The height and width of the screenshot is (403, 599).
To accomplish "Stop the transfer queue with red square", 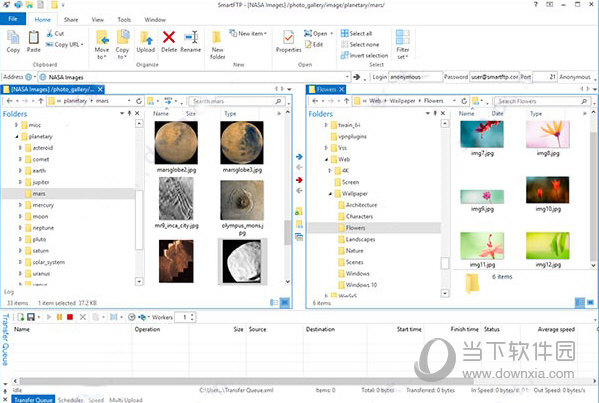I will pyautogui.click(x=70, y=317).
